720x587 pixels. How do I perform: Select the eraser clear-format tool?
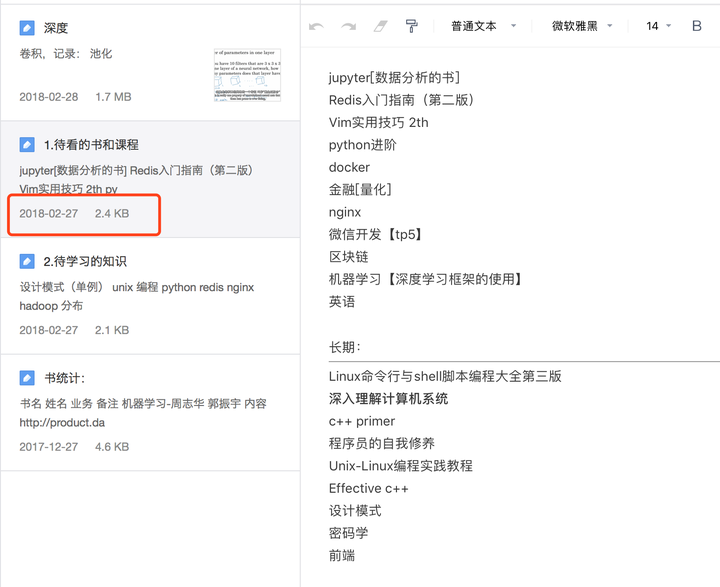coord(379,27)
